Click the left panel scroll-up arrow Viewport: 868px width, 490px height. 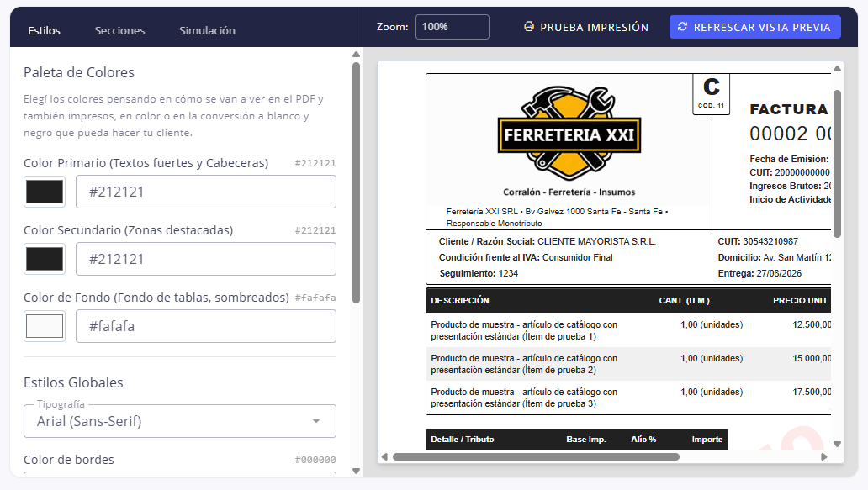[356, 54]
